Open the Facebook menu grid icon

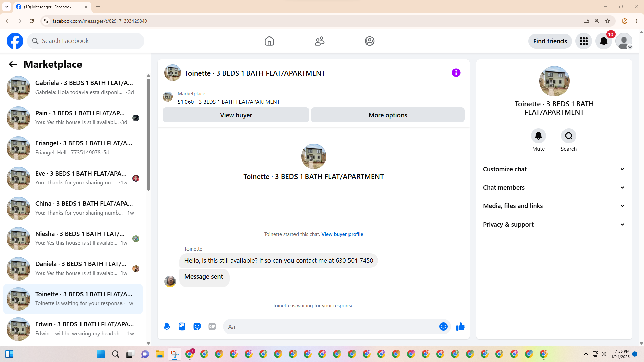coord(583,41)
